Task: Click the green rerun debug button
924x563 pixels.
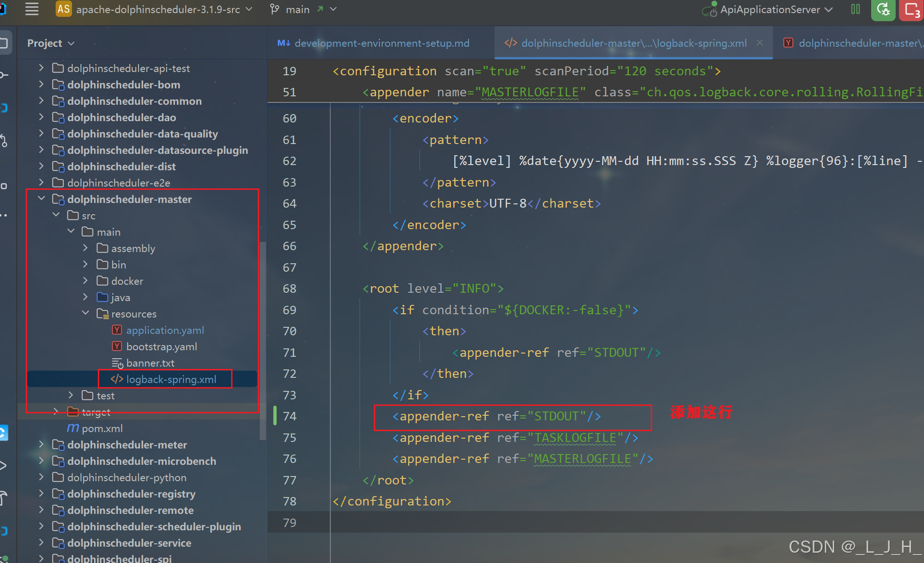Action: click(883, 9)
